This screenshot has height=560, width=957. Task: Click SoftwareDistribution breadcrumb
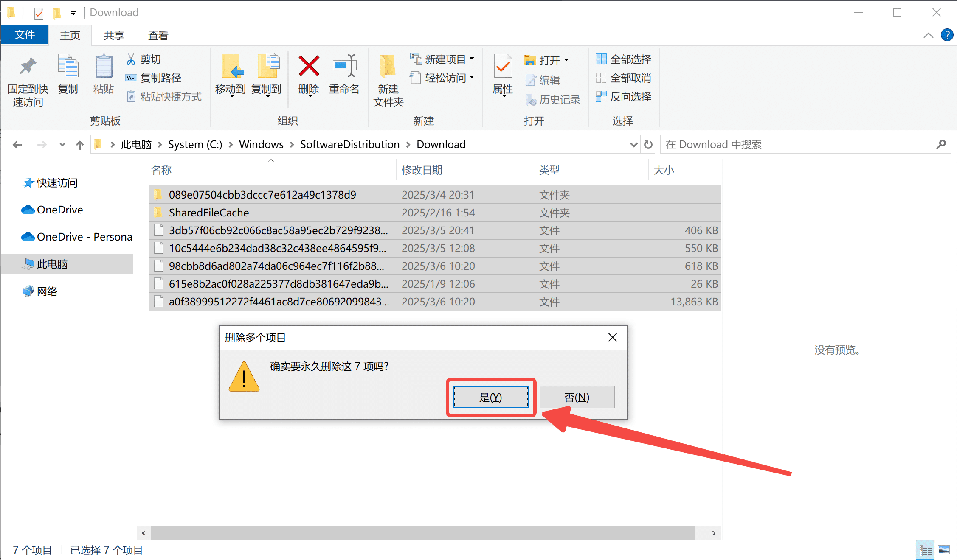[350, 145]
